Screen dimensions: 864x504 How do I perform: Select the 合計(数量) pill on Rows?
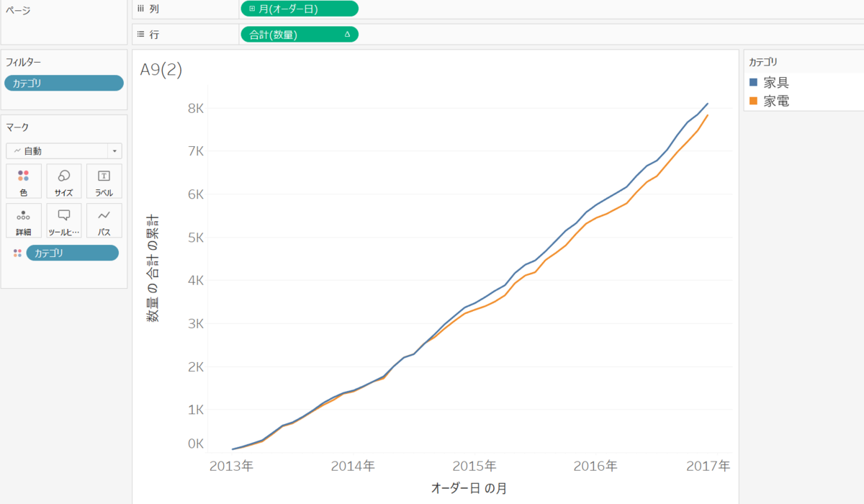tap(300, 34)
